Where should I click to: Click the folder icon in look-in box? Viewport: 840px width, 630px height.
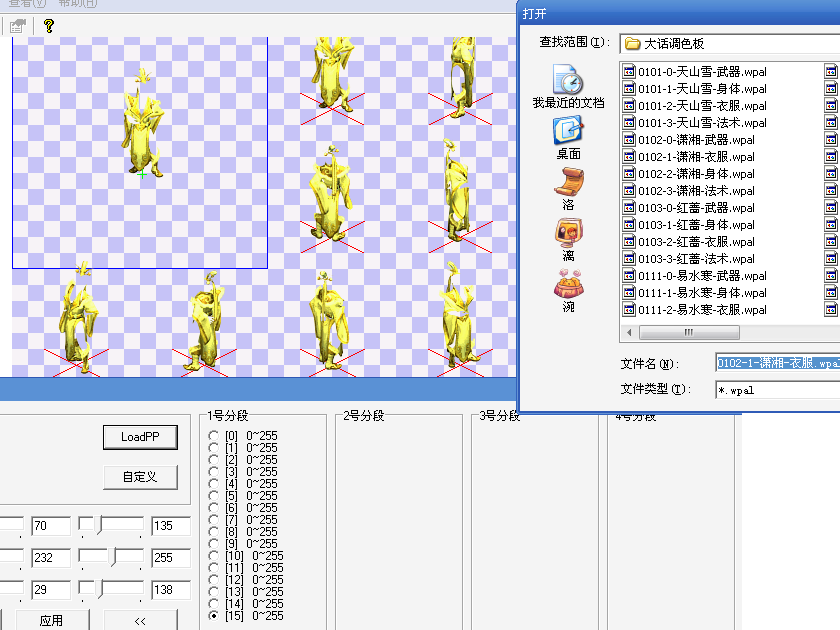[633, 43]
